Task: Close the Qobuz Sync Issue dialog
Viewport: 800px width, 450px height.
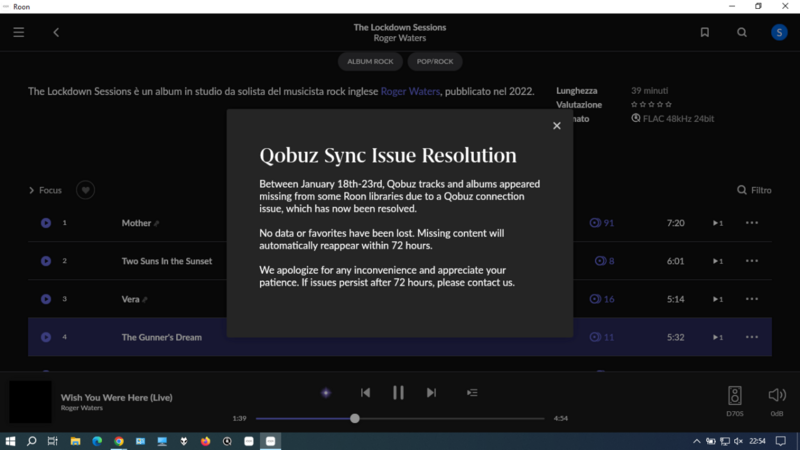Action: click(557, 126)
